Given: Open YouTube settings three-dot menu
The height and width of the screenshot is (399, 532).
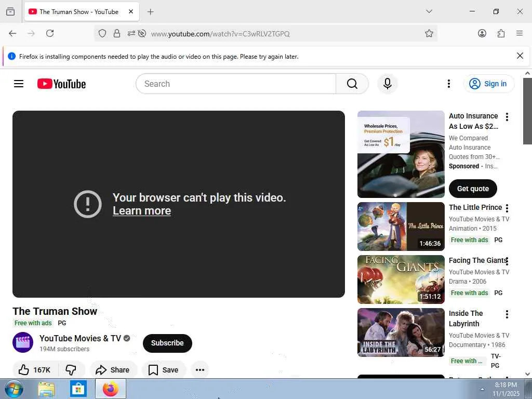Looking at the screenshot, I should (x=448, y=84).
